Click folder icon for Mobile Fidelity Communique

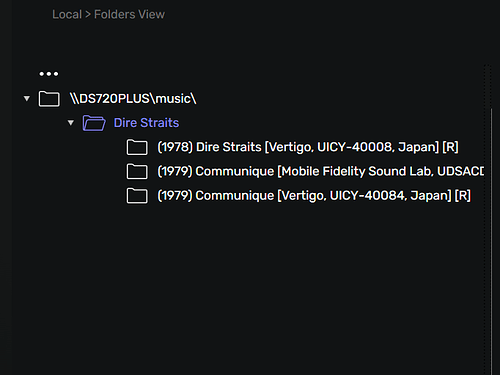click(137, 172)
